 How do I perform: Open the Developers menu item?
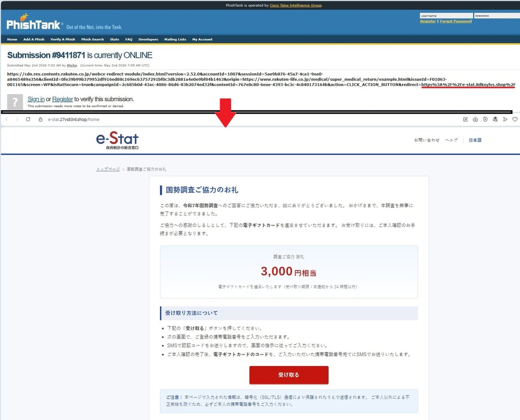pyautogui.click(x=148, y=39)
